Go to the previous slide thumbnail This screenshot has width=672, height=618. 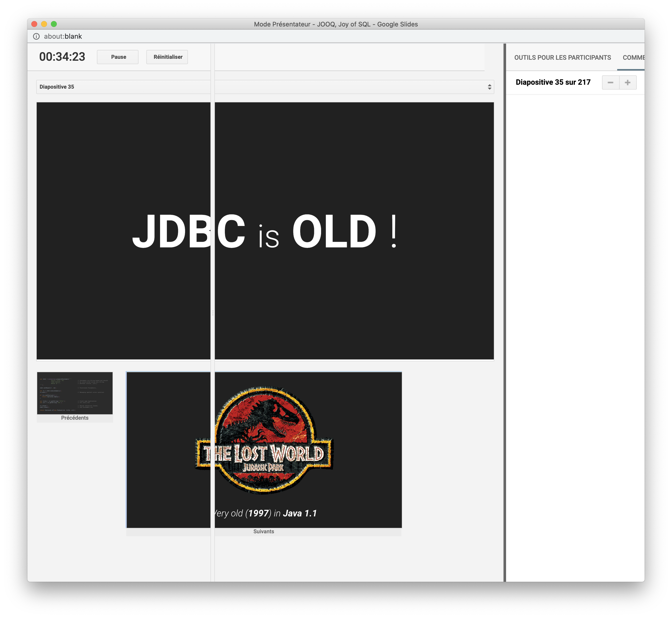coord(75,393)
